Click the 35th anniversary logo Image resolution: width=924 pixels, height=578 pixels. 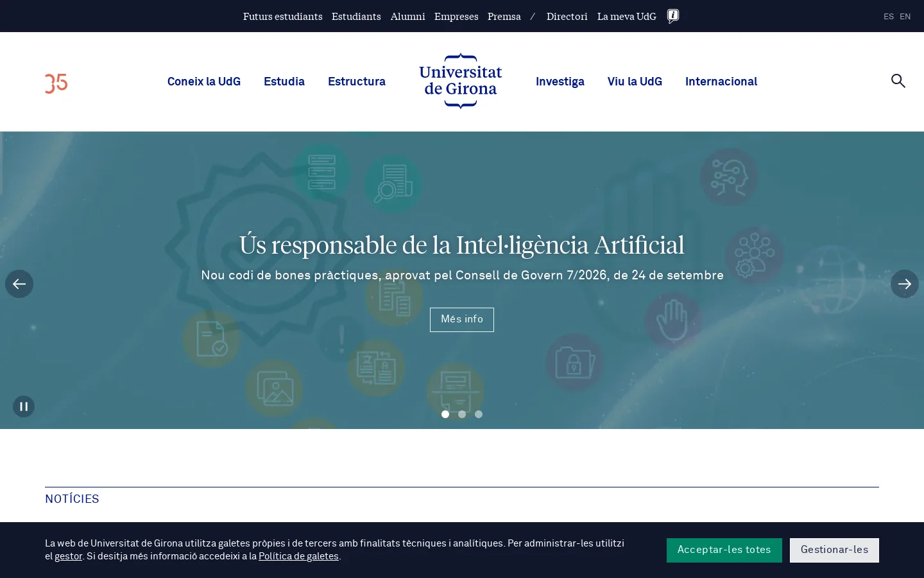click(x=56, y=83)
